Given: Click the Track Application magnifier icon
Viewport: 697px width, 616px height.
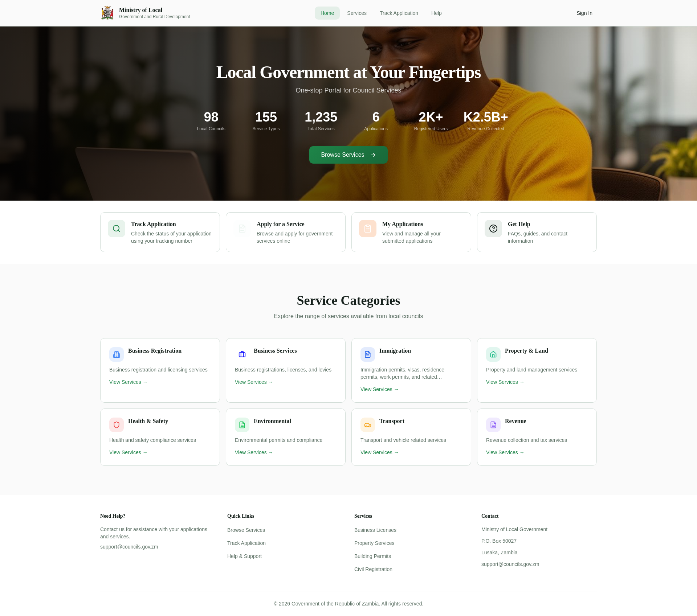Looking at the screenshot, I should click(117, 229).
